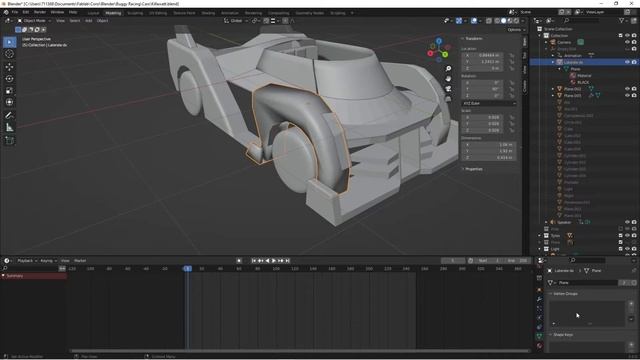Switch to UV Editing workspace tab
Viewport: 640px width, 360px height.
pyautogui.click(x=158, y=13)
